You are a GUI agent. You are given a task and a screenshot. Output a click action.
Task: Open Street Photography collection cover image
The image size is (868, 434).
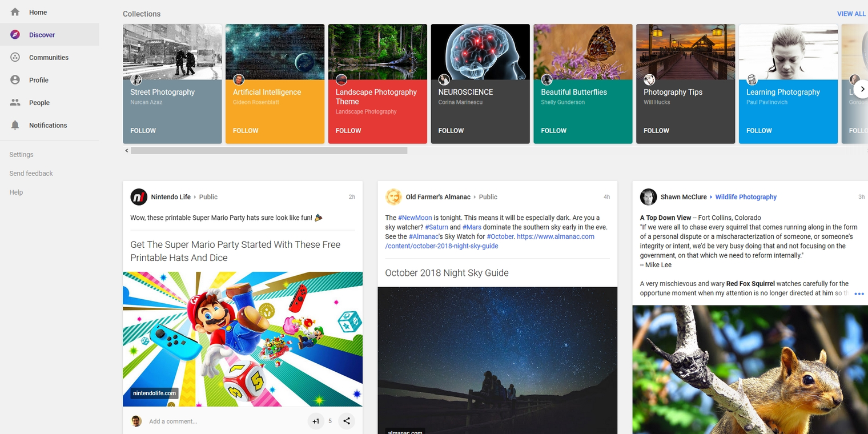(x=172, y=52)
